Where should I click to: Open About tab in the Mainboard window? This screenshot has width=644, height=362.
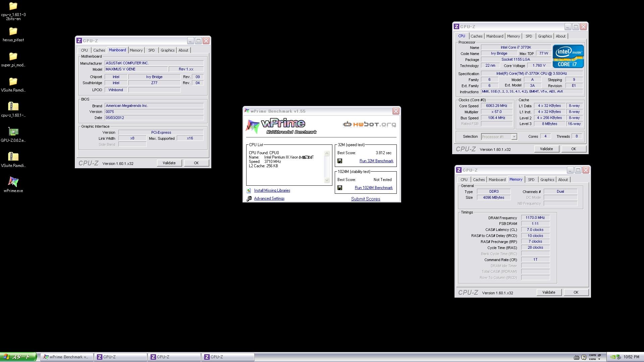(x=183, y=50)
